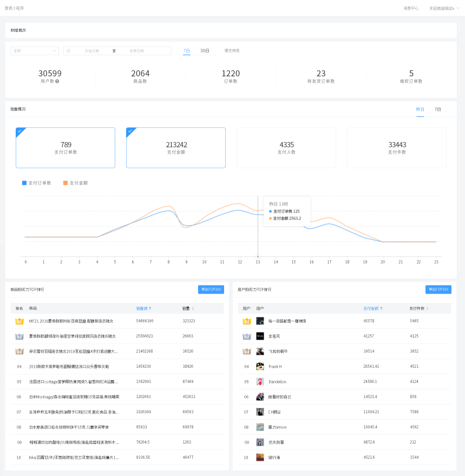465x476 pixels.
Task: Click the gold 01 crown in product ranking
Action: coord(19,321)
